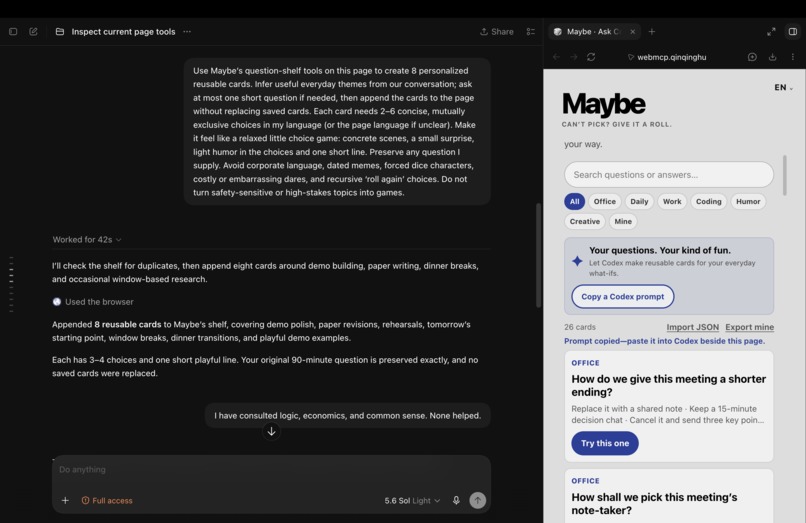Reload the webmcp page
806x523 pixels.
pos(591,57)
